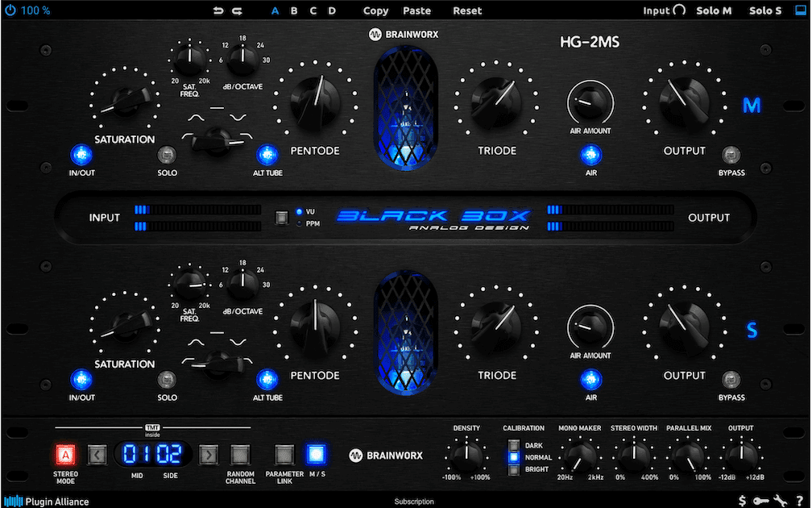Viewport: 812px width, 508px height.
Task: Toggle Mid channel SOLO button
Action: click(167, 155)
